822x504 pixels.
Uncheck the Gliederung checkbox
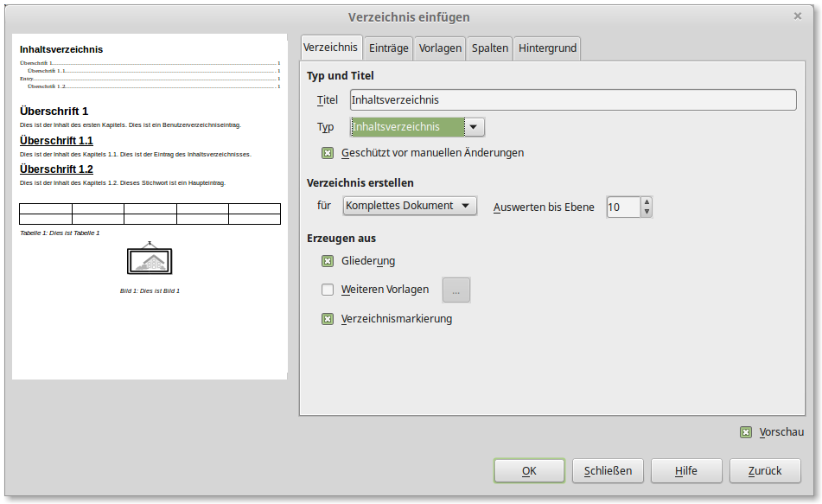click(x=328, y=261)
